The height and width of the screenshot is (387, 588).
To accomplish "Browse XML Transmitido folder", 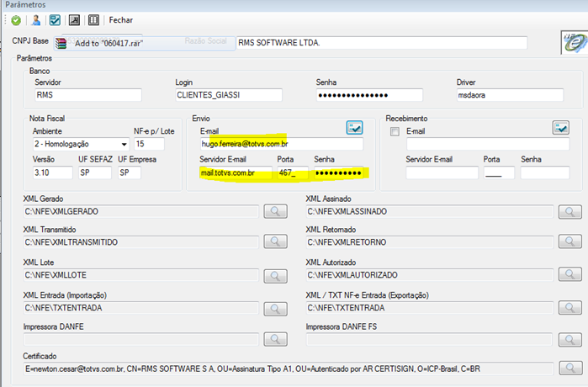I will [276, 242].
